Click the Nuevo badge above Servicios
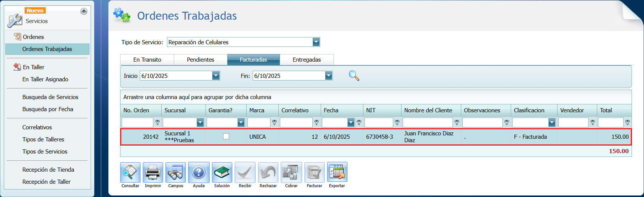Screen dimensions: 644x197 (35, 11)
